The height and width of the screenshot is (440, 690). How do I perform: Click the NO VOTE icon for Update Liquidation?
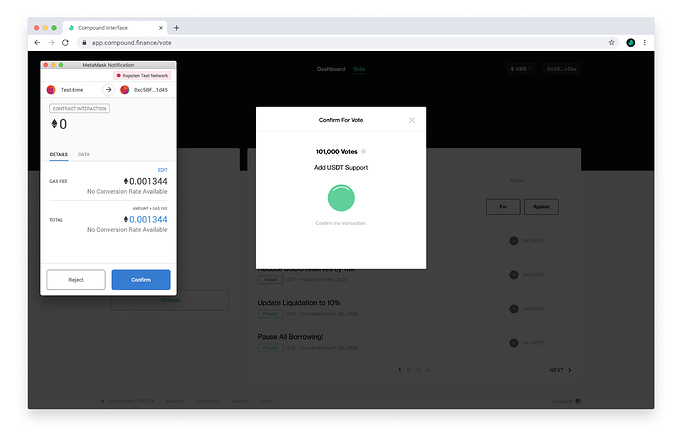point(514,309)
